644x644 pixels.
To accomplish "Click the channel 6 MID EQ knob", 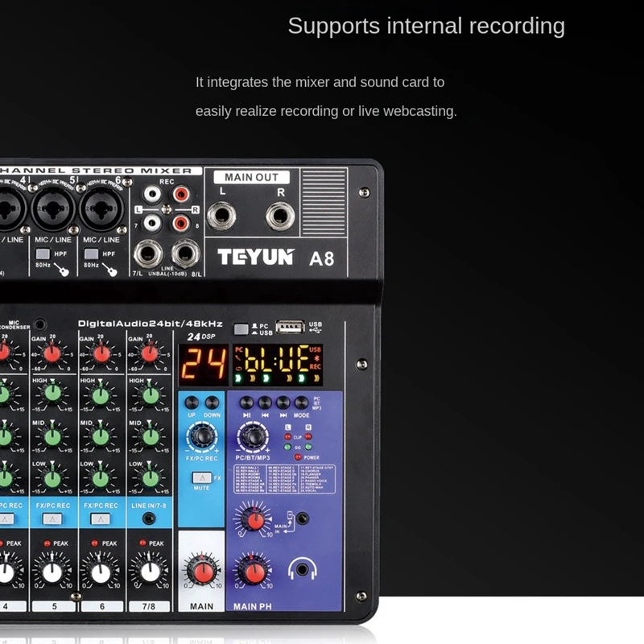I will (101, 437).
